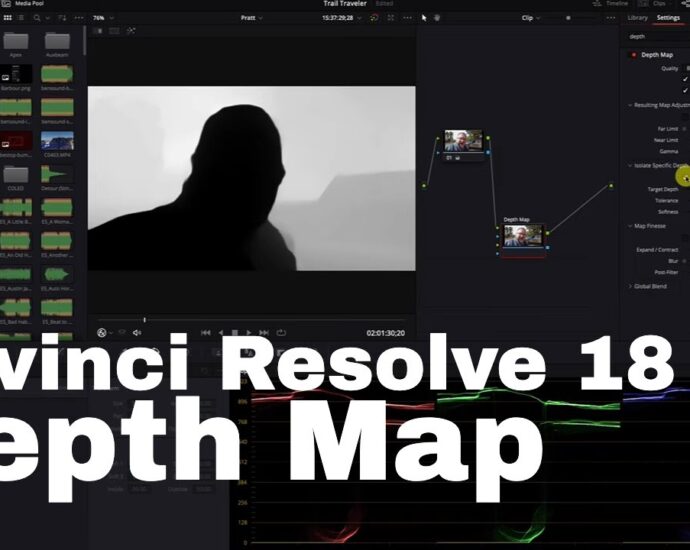This screenshot has height=550, width=690.
Task: Click the stop playback button
Action: click(235, 332)
